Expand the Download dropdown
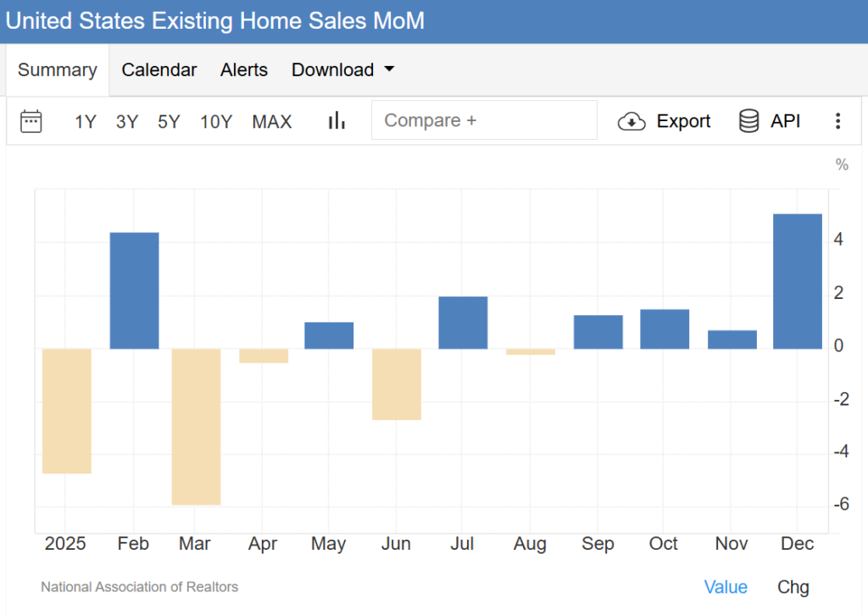Screen dimensions: 868x615 click(342, 70)
